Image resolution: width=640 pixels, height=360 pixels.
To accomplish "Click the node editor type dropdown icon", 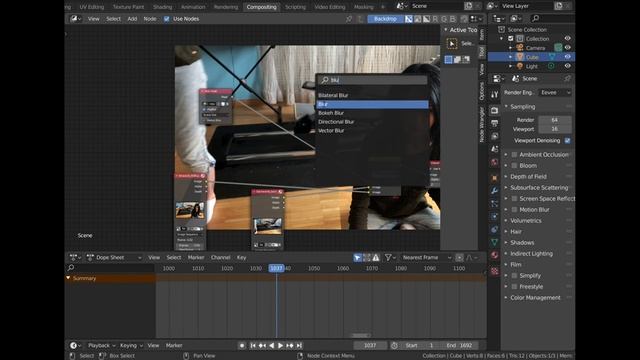I will click(76, 19).
